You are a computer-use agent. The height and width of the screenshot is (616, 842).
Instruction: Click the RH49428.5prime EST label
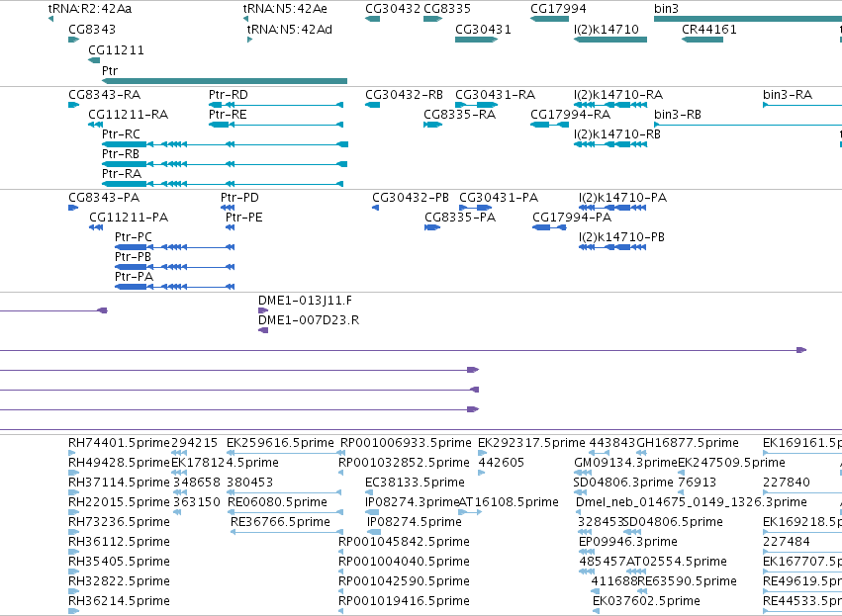click(x=119, y=463)
